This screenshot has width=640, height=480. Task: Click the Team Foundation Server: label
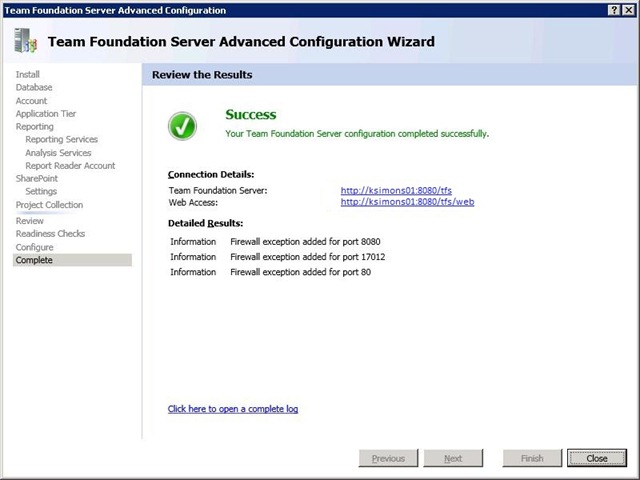point(218,190)
